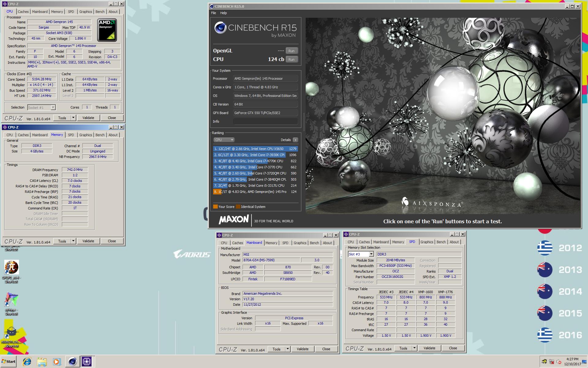Click Validate in the top CPU-Z window
This screenshot has width=588, height=368.
pyautogui.click(x=88, y=118)
